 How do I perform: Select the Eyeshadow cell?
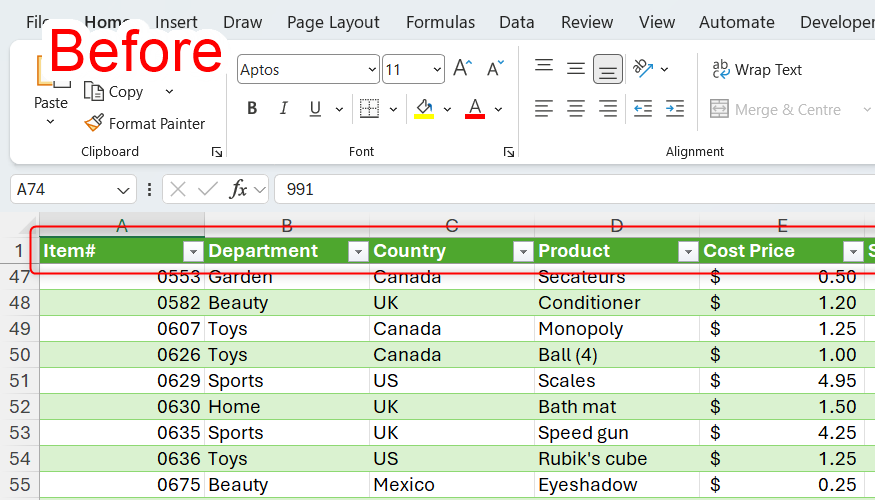pyautogui.click(x=617, y=485)
